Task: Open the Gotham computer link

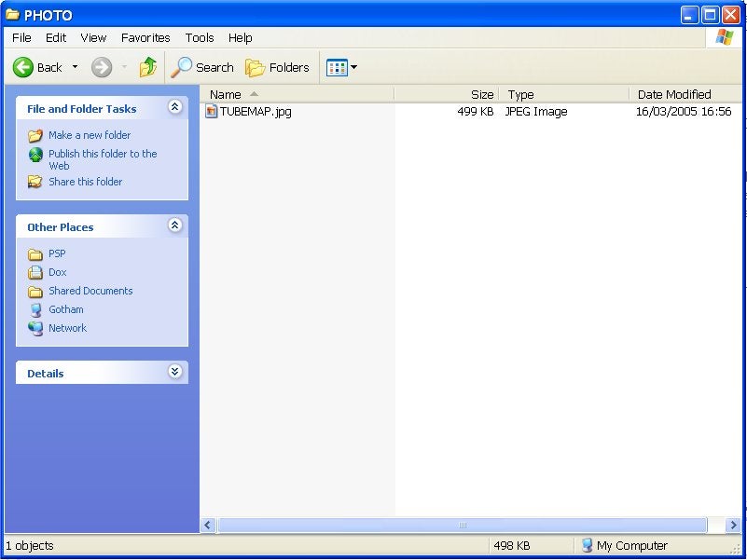Action: coord(65,309)
